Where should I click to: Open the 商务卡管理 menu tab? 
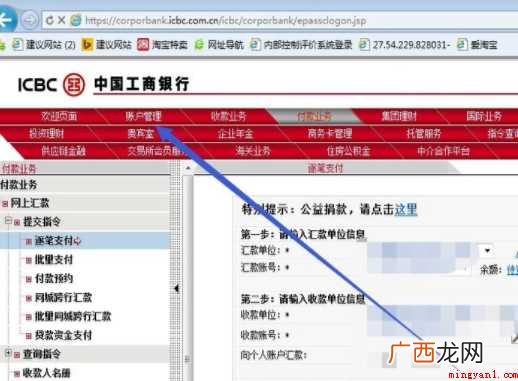(x=330, y=134)
